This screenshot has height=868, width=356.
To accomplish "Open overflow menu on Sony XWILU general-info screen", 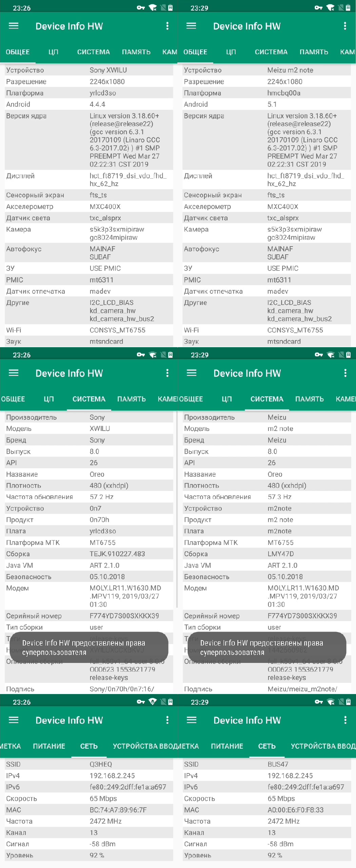I will 167,26.
